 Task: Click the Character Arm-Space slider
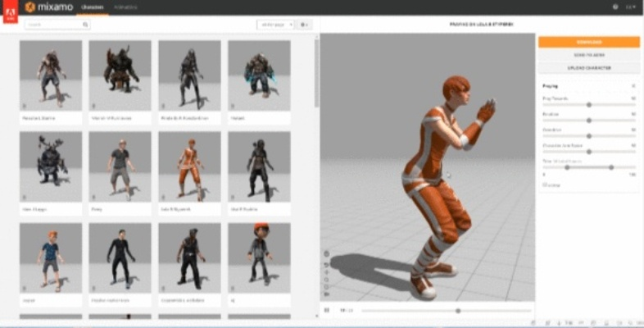(588, 151)
